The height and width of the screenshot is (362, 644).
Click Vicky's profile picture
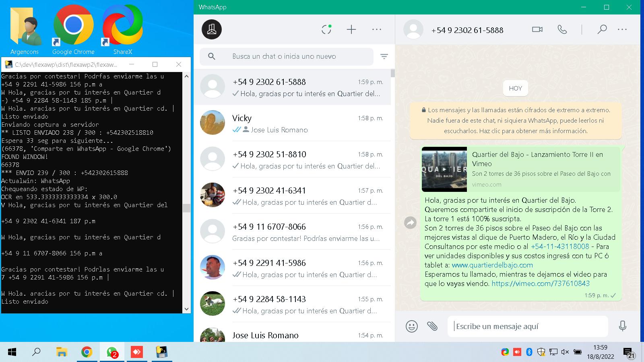tap(213, 122)
